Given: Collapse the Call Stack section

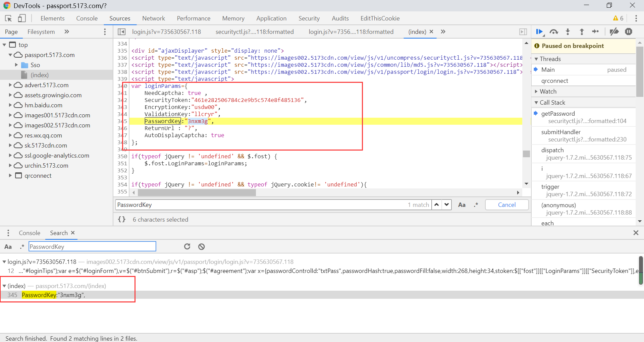Looking at the screenshot, I should pos(536,103).
